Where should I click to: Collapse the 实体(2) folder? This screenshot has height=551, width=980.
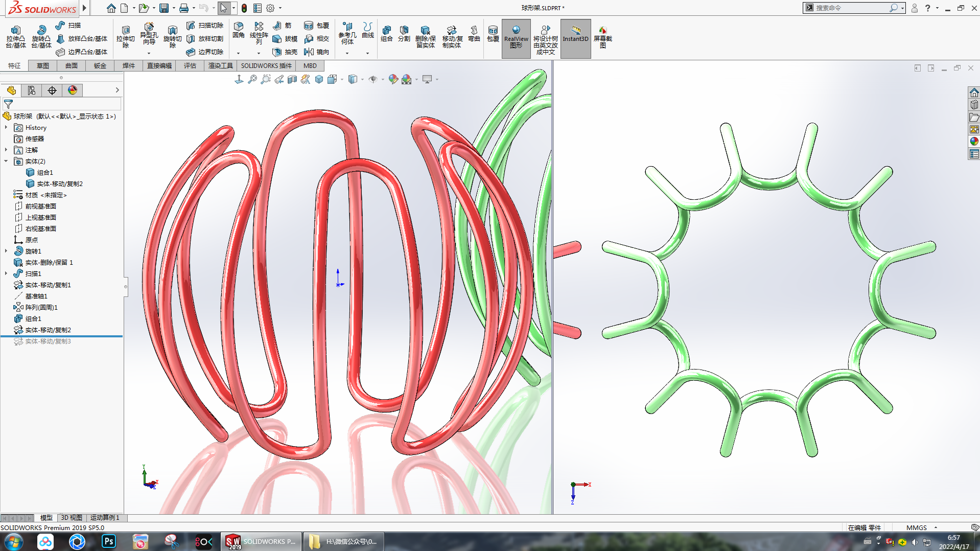coord(6,161)
